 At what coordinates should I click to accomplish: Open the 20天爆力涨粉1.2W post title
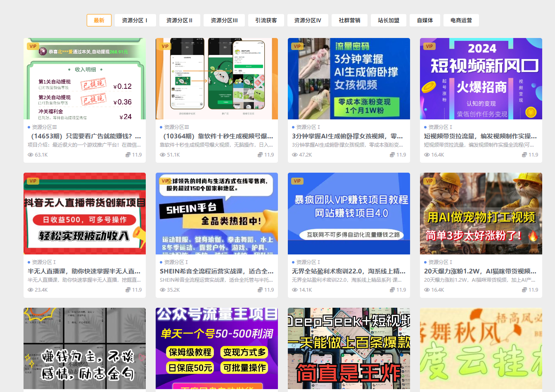coord(481,271)
